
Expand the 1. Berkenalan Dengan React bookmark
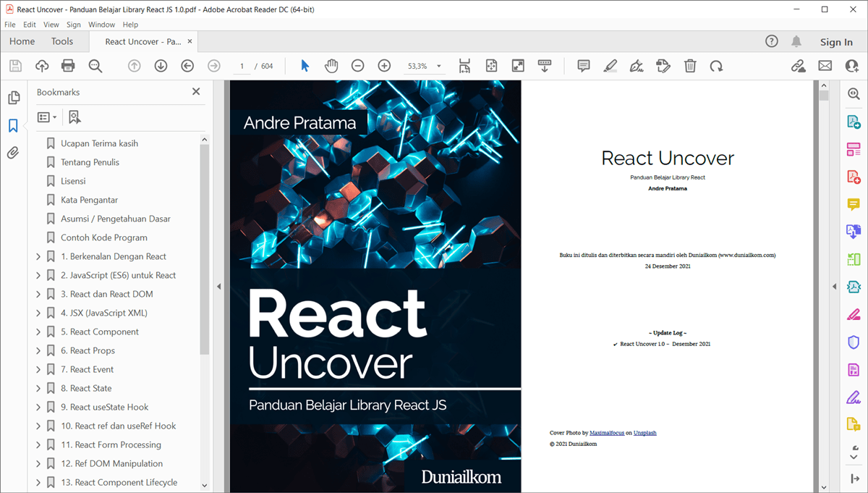[x=38, y=256]
